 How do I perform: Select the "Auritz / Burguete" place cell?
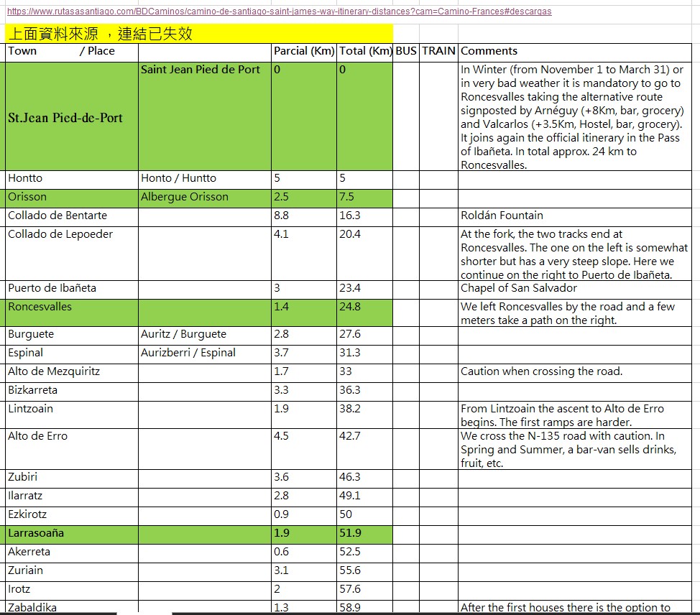click(x=204, y=334)
